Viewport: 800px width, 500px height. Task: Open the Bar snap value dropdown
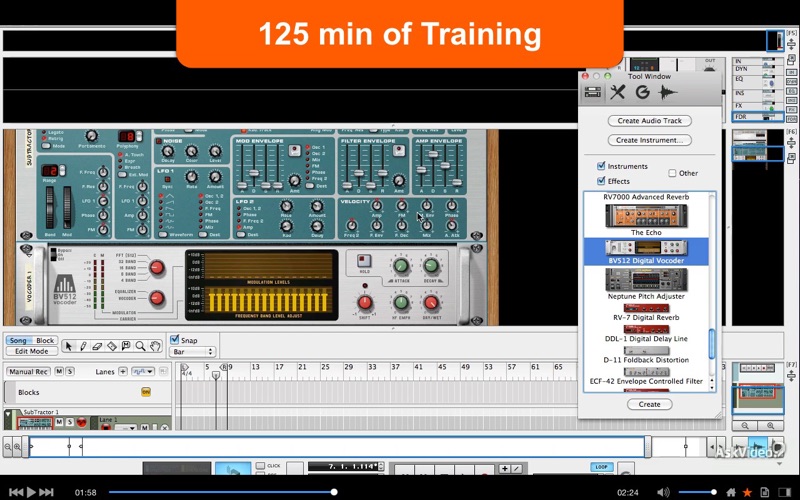click(193, 352)
